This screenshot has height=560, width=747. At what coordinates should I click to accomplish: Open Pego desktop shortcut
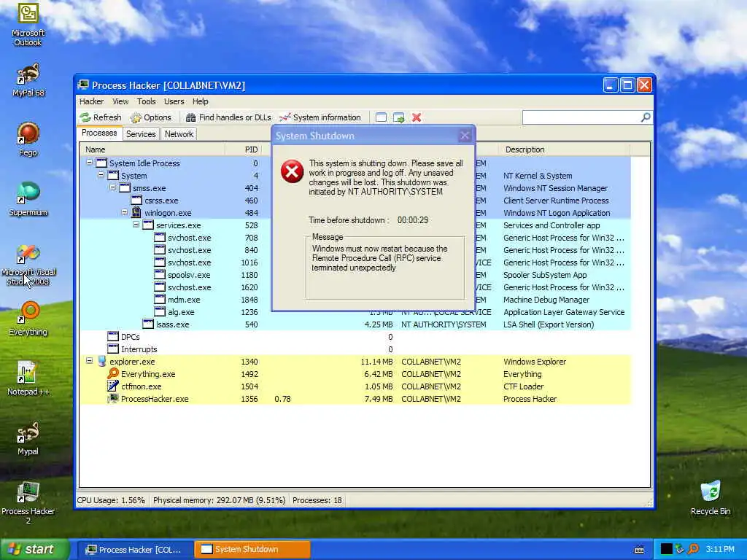click(28, 139)
